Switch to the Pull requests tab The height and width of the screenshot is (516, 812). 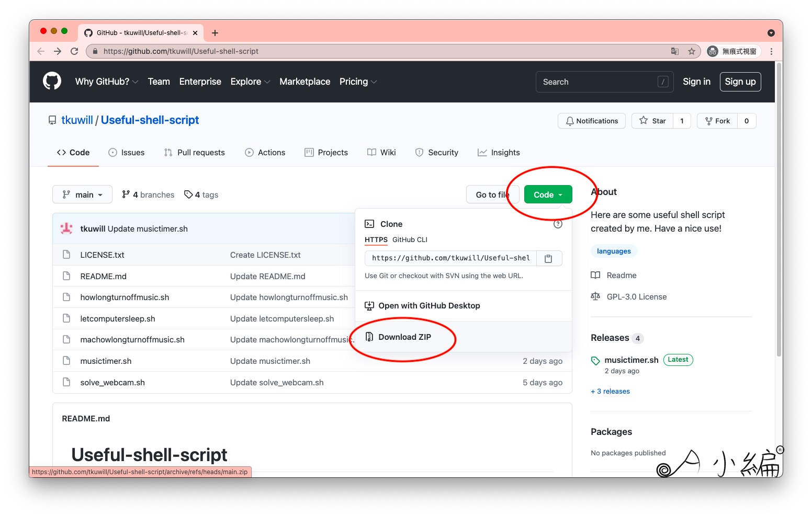pos(194,153)
